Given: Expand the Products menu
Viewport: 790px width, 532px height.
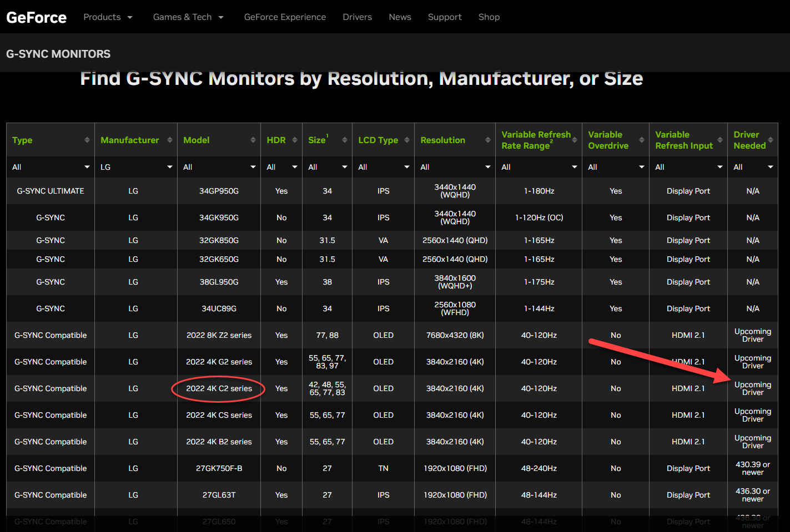Looking at the screenshot, I should (108, 17).
